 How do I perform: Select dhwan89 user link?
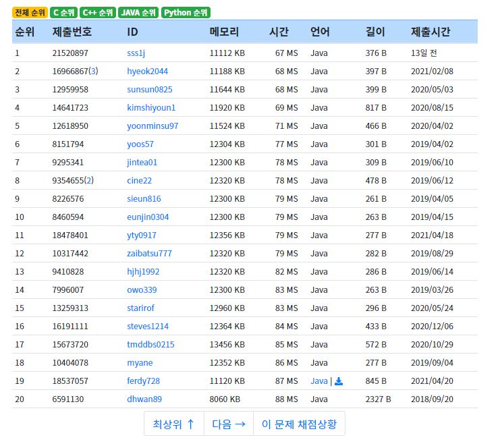pyautogui.click(x=144, y=399)
